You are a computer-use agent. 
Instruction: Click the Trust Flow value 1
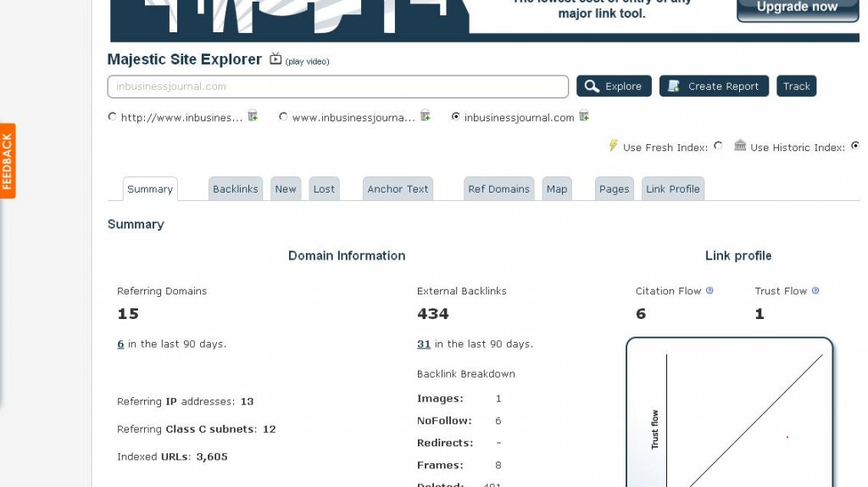[x=759, y=314]
